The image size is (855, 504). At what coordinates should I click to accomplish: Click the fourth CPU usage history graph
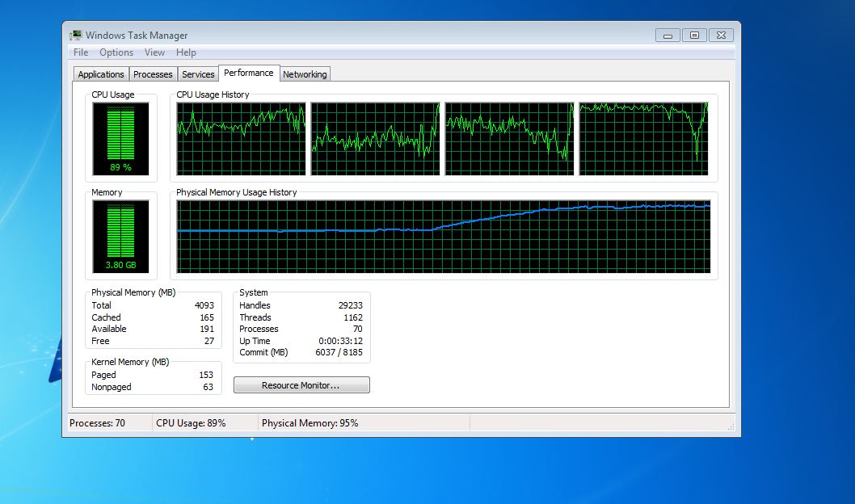tap(643, 139)
